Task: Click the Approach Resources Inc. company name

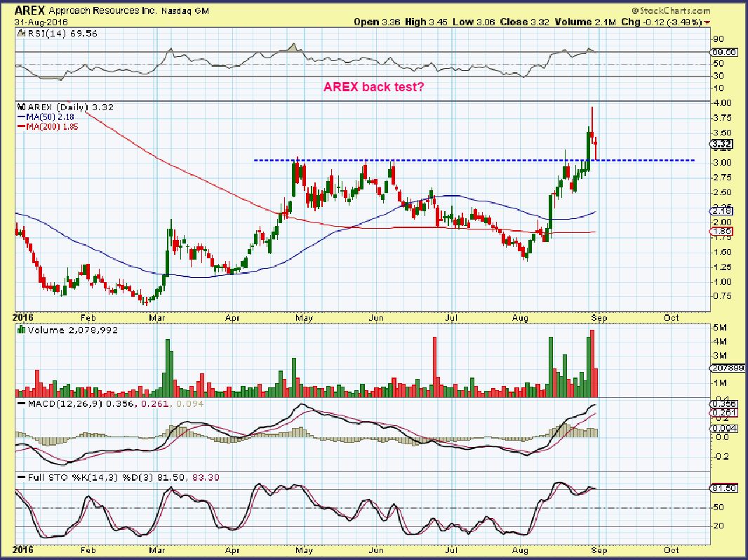Action: [102, 11]
